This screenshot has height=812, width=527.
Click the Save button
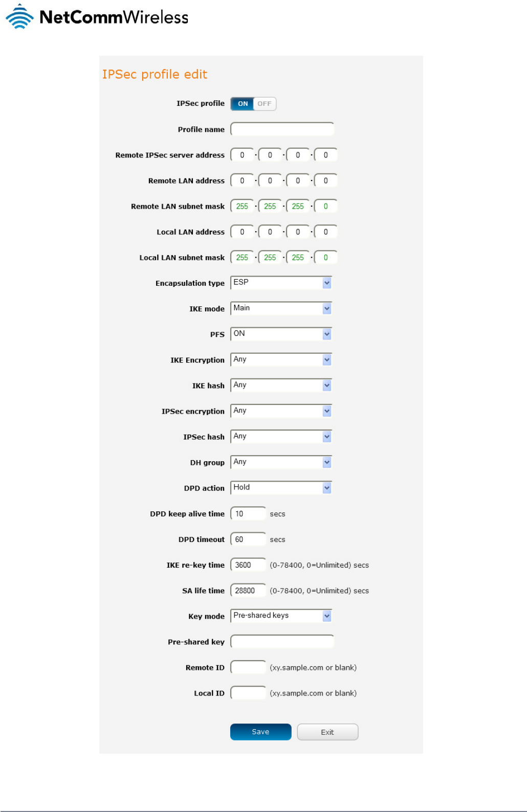tap(260, 732)
